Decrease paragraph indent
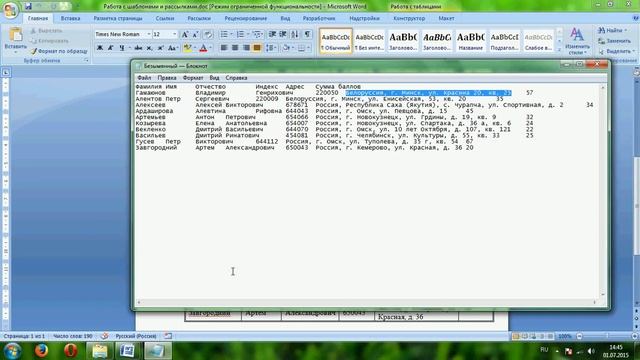The width and height of the screenshot is (640, 360). pos(272,34)
